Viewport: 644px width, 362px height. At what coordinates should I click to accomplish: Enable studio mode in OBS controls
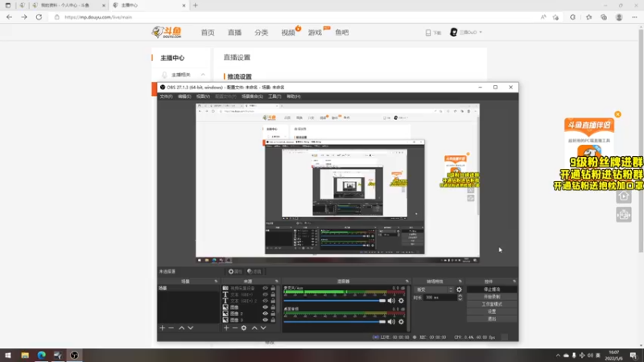tap(492, 304)
